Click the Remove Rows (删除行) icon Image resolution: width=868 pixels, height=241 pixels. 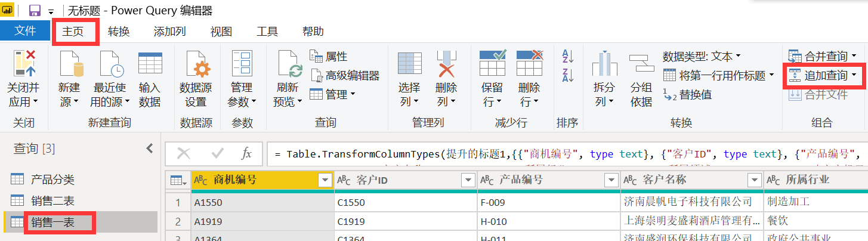[x=529, y=64]
